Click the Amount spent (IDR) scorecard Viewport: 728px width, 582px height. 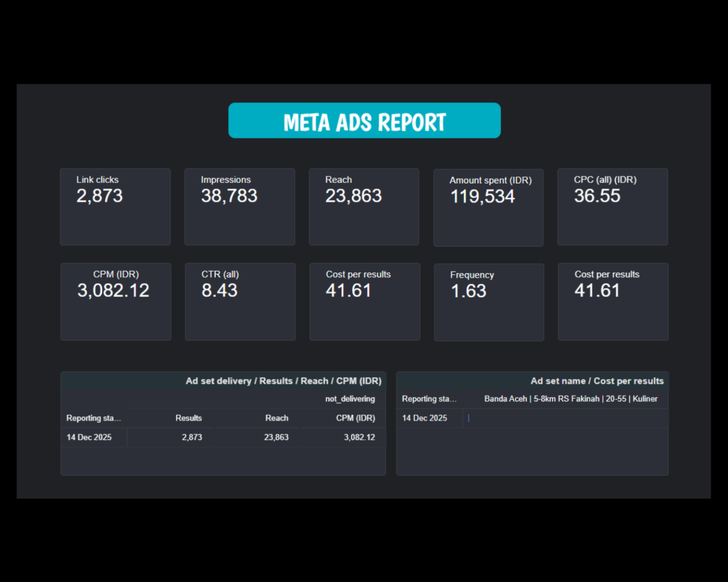(x=488, y=208)
